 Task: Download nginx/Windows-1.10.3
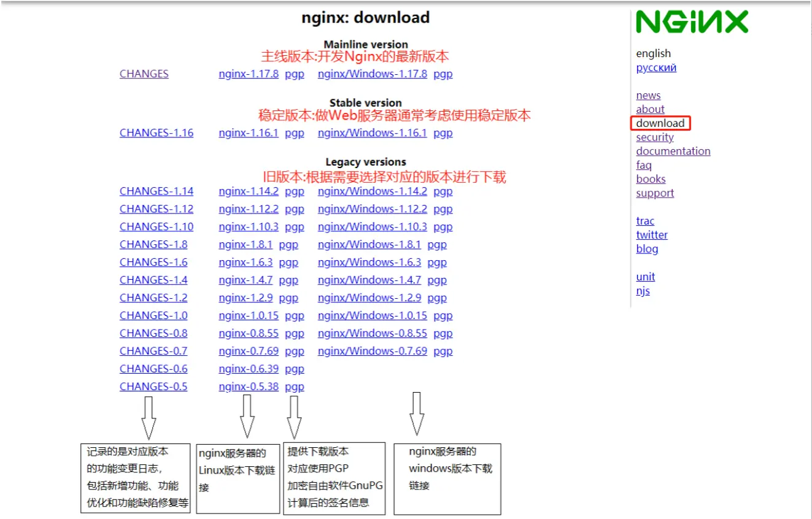(x=373, y=226)
